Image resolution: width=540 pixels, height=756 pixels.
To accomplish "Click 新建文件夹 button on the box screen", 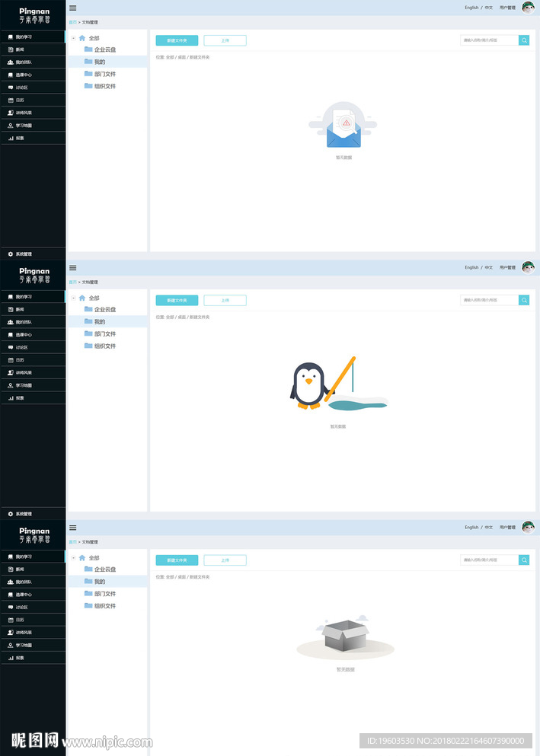I will click(x=177, y=560).
